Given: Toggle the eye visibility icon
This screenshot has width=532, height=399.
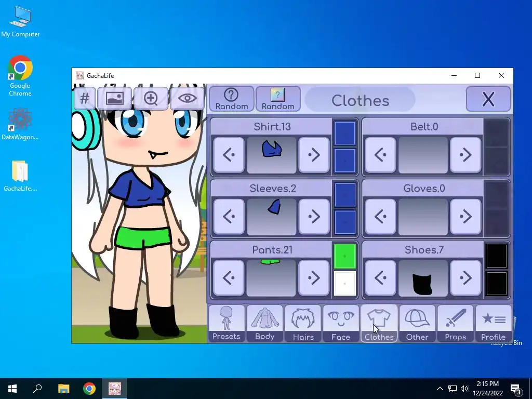Looking at the screenshot, I should tap(187, 98).
